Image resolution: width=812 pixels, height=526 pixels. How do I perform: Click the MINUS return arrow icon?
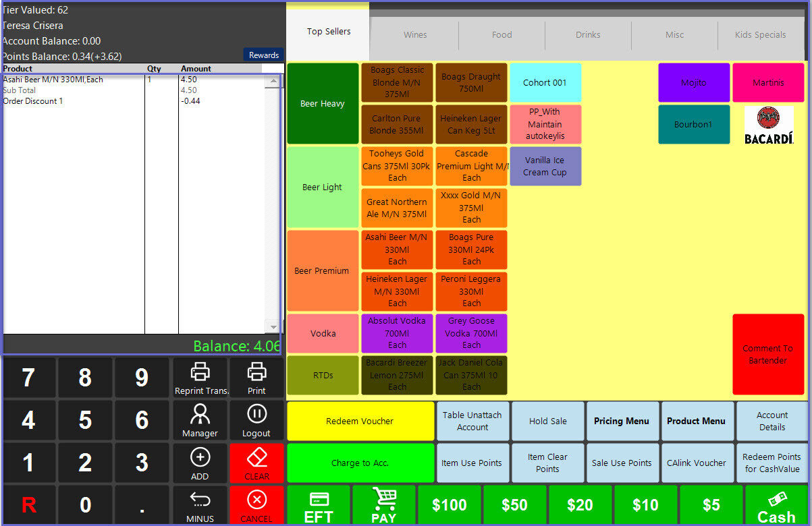pyautogui.click(x=200, y=500)
